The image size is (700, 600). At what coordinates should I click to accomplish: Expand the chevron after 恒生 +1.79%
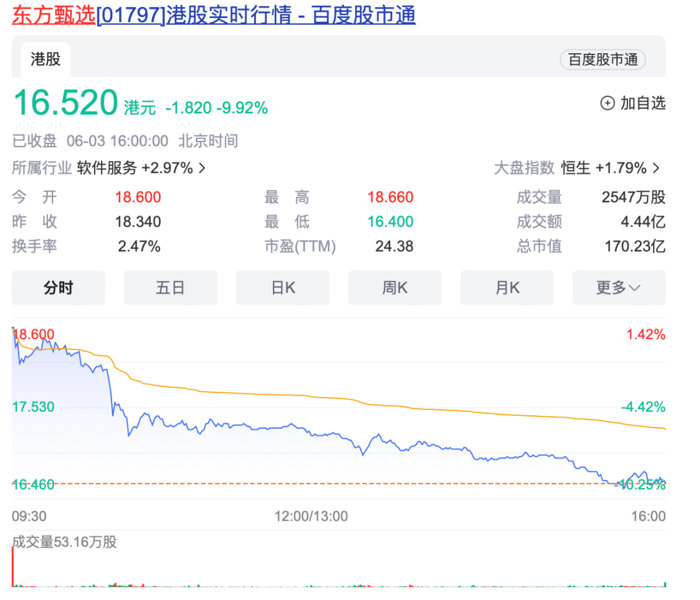tap(656, 168)
